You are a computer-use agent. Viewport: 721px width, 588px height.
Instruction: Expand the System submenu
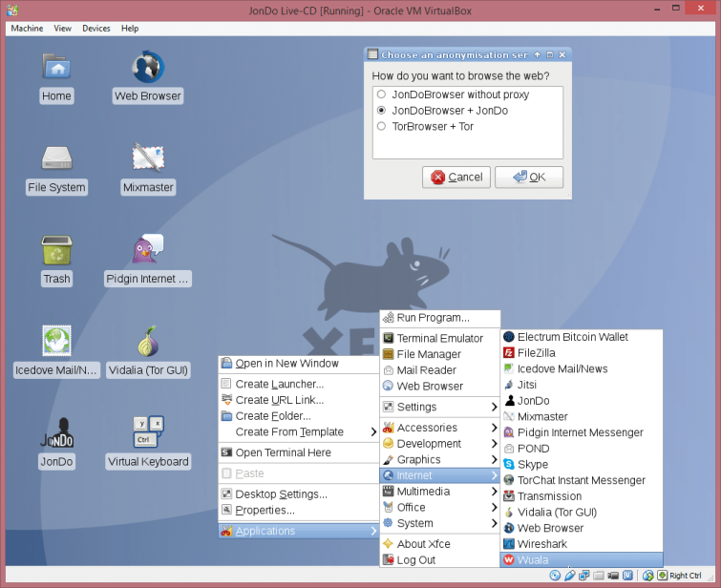click(x=439, y=523)
